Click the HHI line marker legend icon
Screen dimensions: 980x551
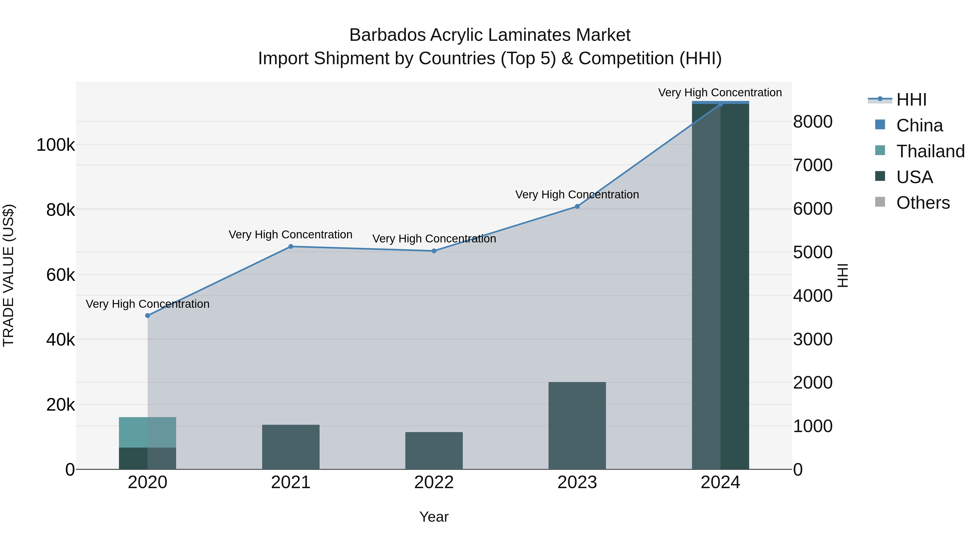coord(880,99)
